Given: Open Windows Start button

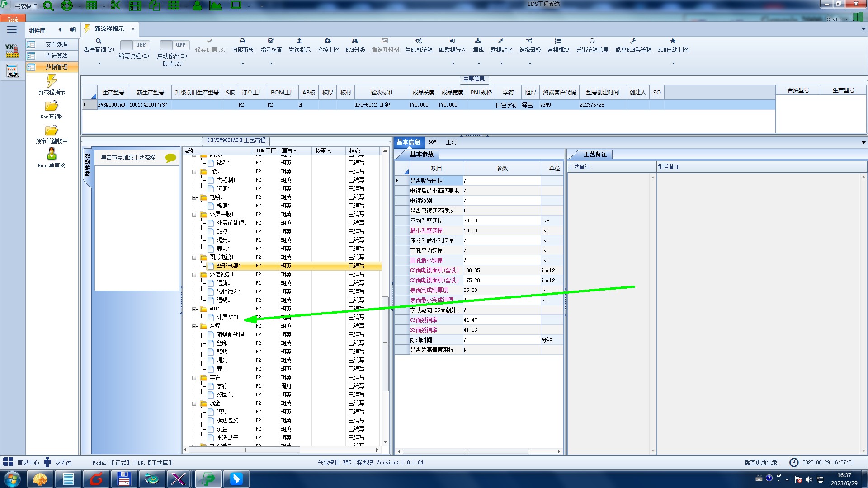Looking at the screenshot, I should point(12,479).
